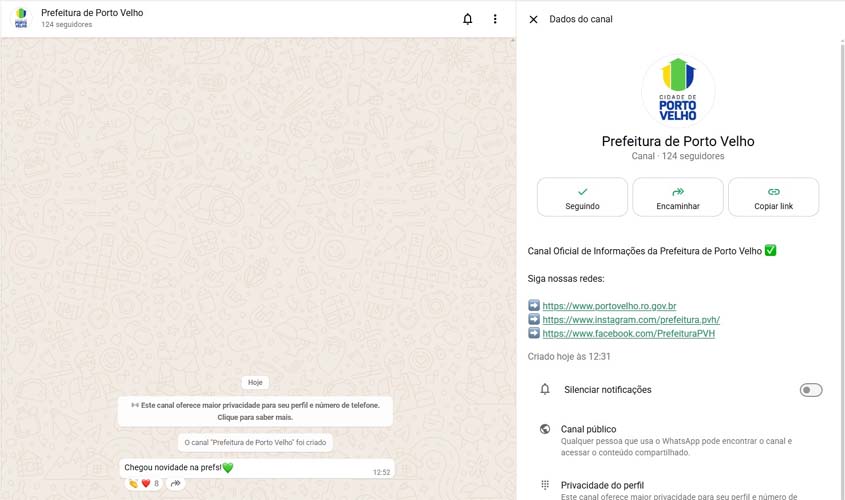845x500 pixels.
Task: Click the channel name in the chat header
Action: pos(92,13)
